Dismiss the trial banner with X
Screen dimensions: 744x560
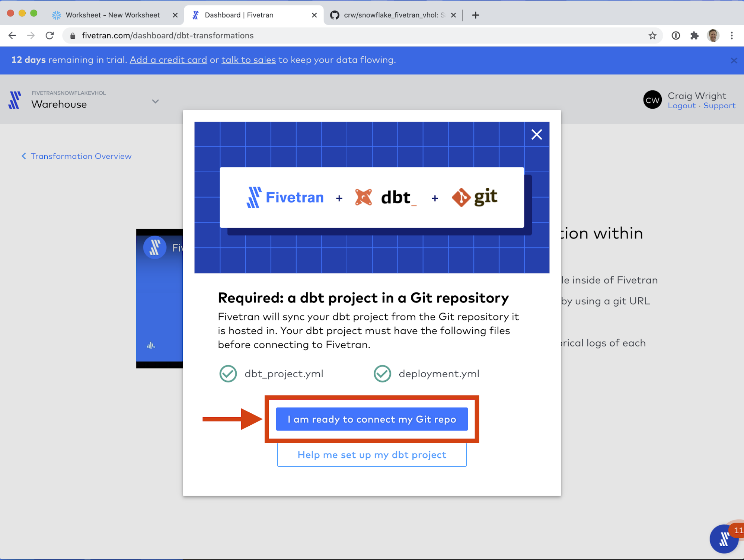[x=734, y=60]
